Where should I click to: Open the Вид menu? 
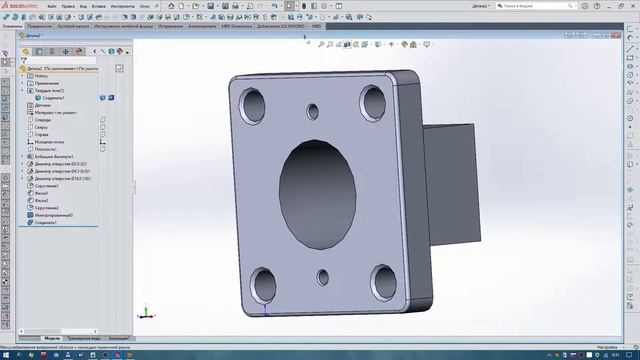point(83,7)
